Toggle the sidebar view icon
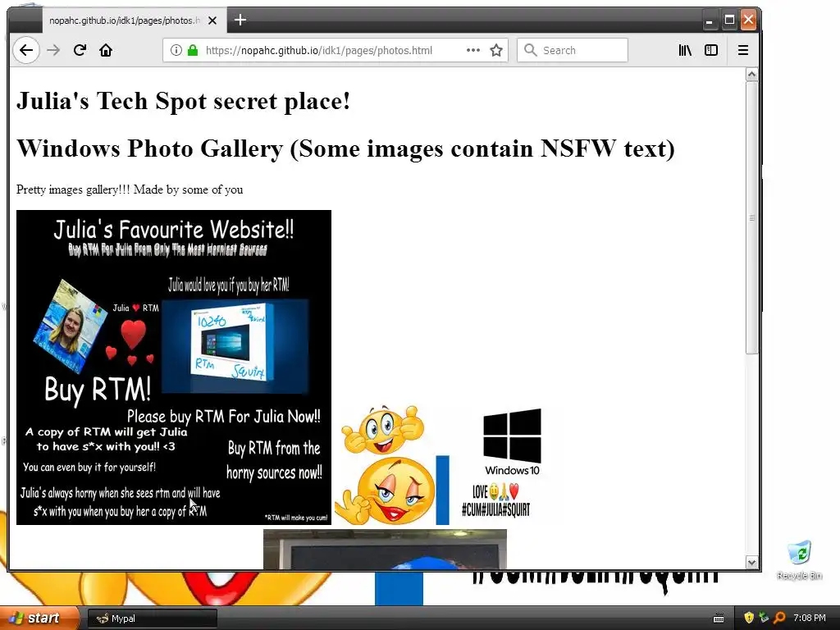 [x=711, y=50]
